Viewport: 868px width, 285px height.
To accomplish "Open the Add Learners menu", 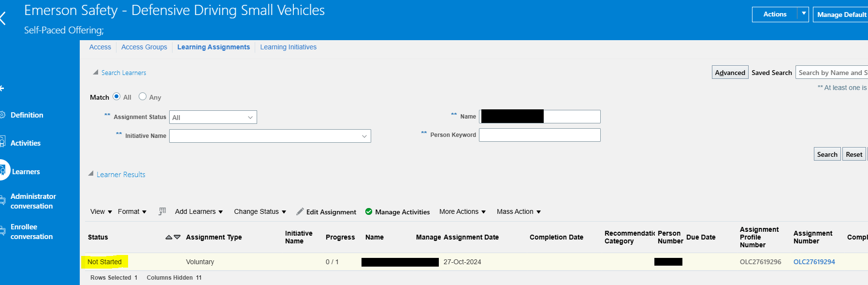I will click(x=199, y=211).
